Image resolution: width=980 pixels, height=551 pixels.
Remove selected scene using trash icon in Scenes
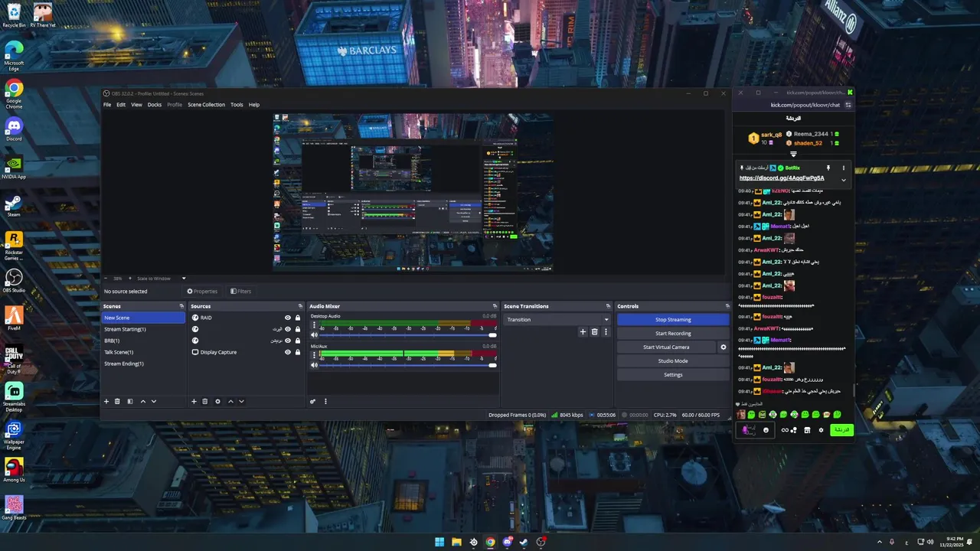(117, 401)
